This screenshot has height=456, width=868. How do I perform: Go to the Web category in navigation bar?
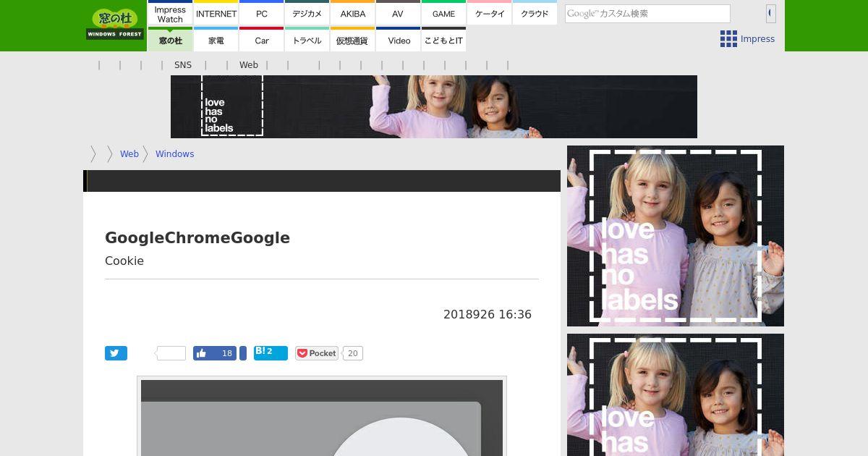(x=249, y=65)
